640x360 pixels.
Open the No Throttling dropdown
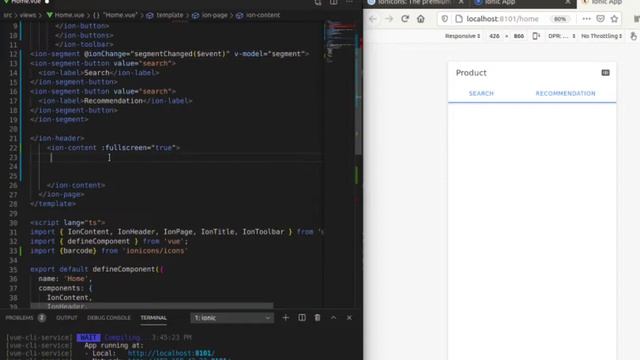(x=602, y=36)
